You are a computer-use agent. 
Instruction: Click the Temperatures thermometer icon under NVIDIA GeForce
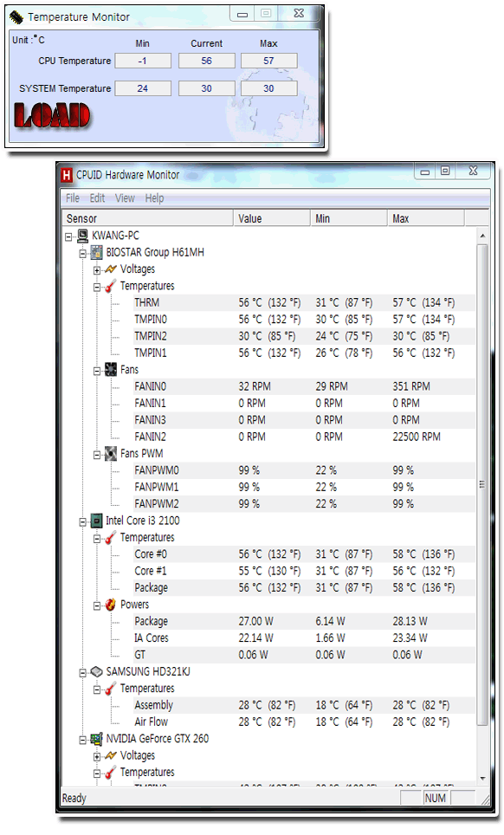(x=111, y=772)
